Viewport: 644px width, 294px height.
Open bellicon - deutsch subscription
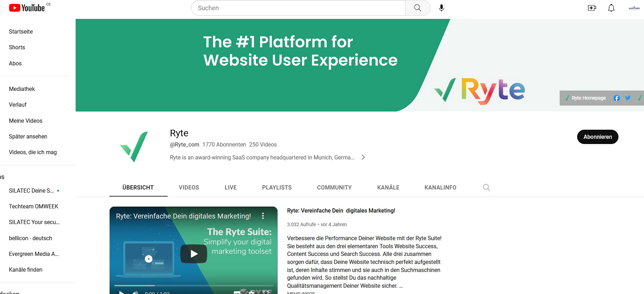30,238
